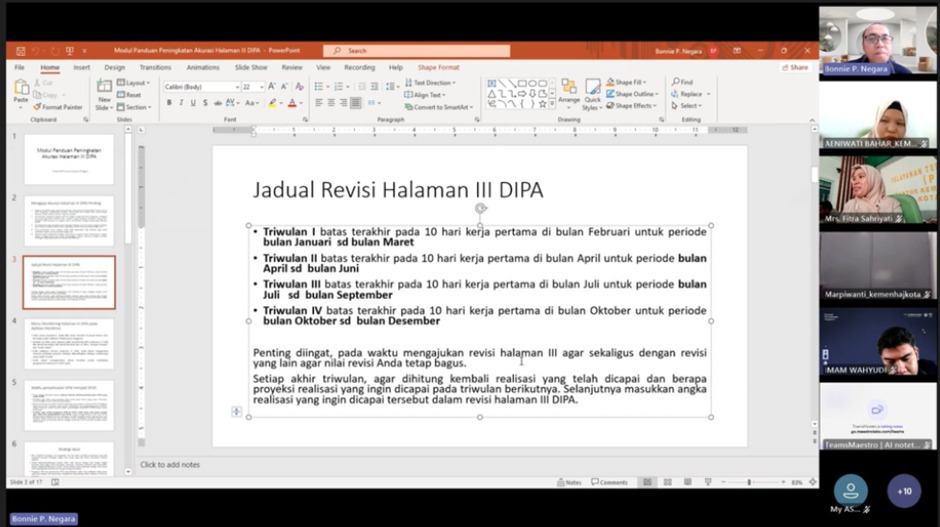Click the Share button
The height and width of the screenshot is (527, 940).
pos(796,68)
